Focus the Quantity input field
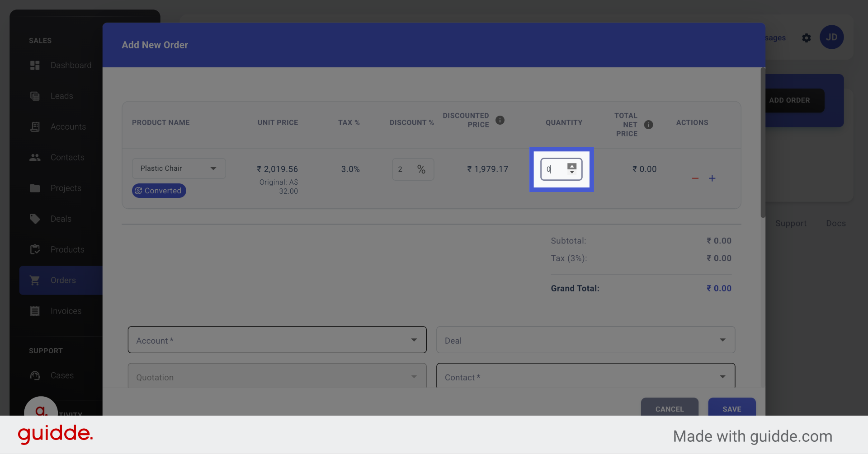This screenshot has width=868, height=454. point(561,169)
